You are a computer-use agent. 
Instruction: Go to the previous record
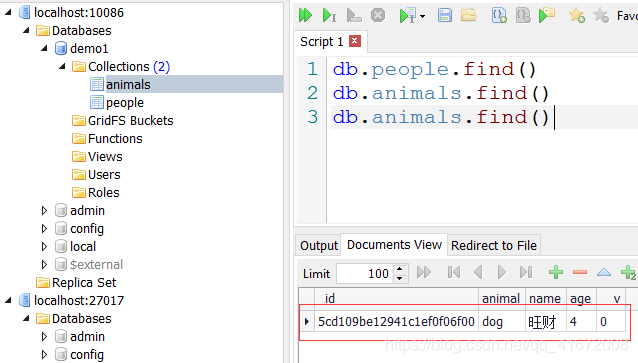[478, 272]
